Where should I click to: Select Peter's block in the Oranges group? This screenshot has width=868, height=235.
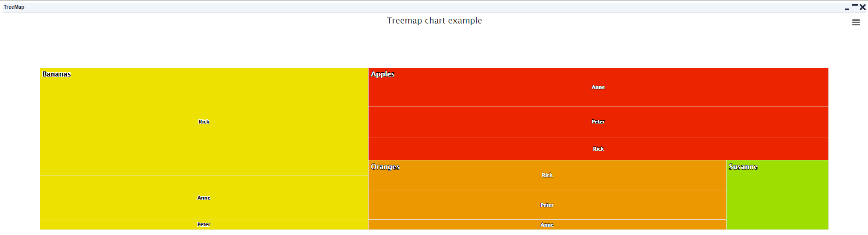tap(547, 205)
